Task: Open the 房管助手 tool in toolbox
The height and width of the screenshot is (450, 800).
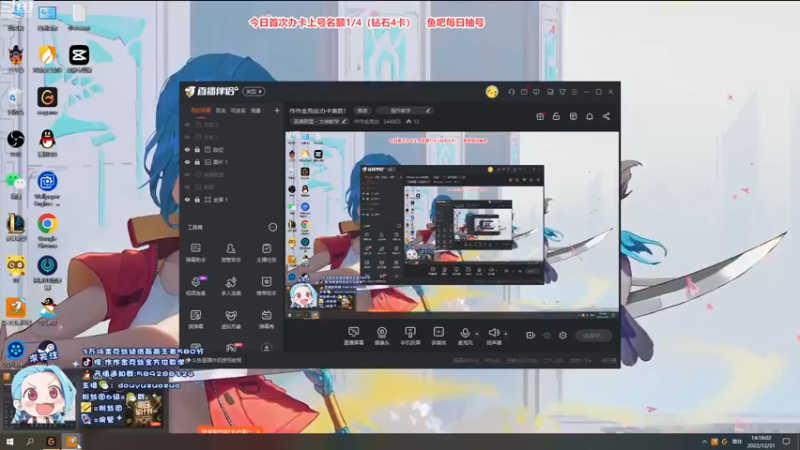Action: (231, 253)
